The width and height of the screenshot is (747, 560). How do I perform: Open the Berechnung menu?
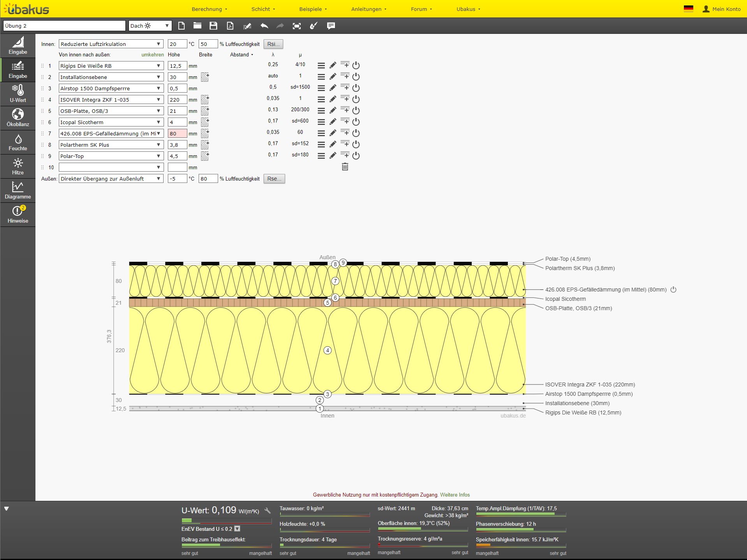[209, 9]
